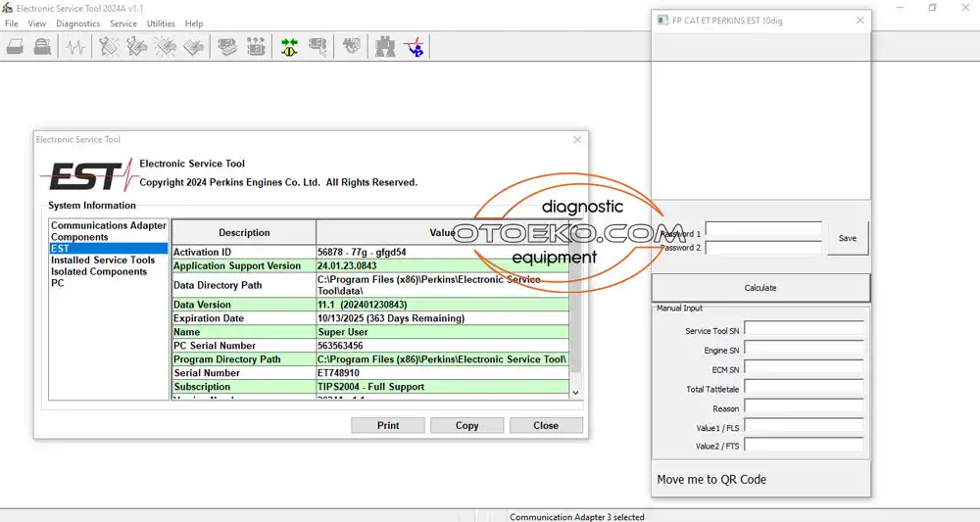Open the Diagnostics menu
The image size is (980, 522).
point(77,24)
